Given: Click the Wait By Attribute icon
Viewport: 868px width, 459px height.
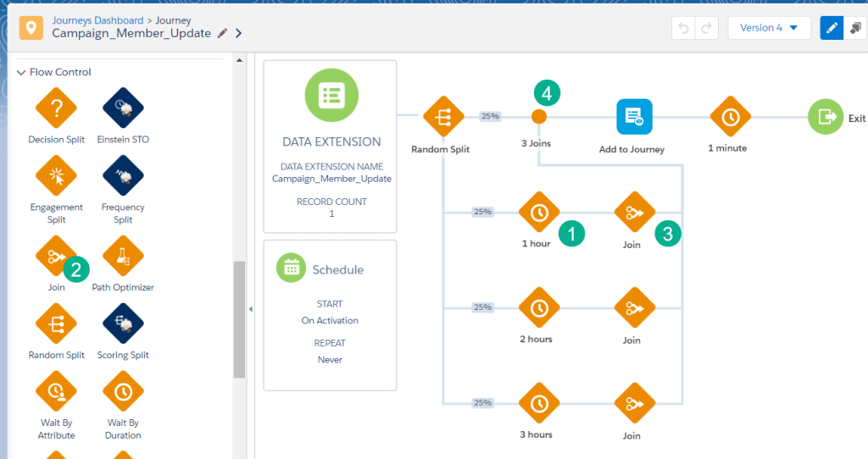Looking at the screenshot, I should (x=56, y=392).
